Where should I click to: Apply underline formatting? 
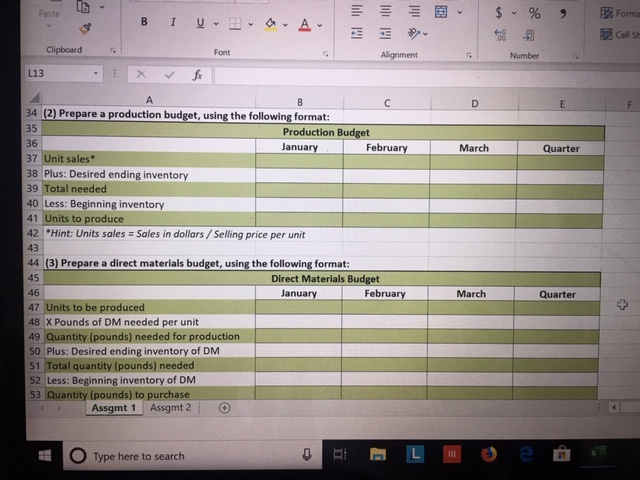[x=200, y=23]
